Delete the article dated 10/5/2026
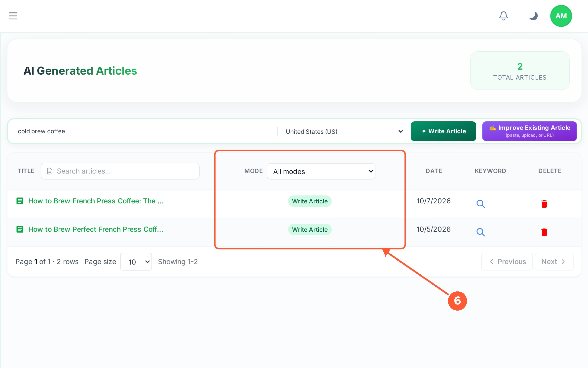Viewport: 588px width, 368px height. tap(544, 232)
